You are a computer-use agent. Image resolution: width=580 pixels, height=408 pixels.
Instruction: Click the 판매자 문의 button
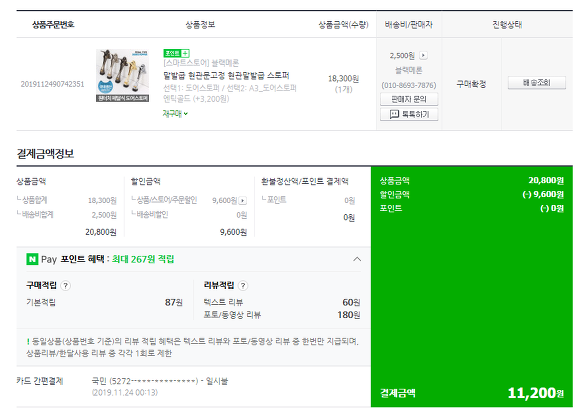click(x=409, y=99)
